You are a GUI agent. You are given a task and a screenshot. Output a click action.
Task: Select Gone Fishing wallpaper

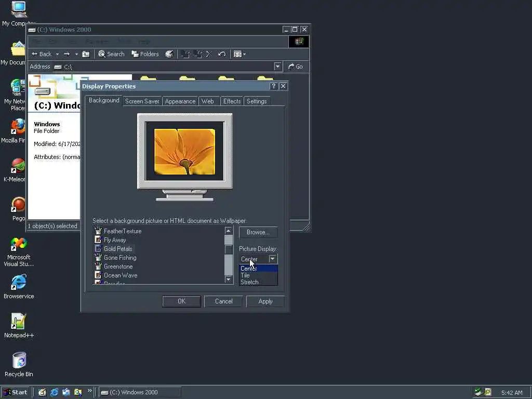click(120, 258)
